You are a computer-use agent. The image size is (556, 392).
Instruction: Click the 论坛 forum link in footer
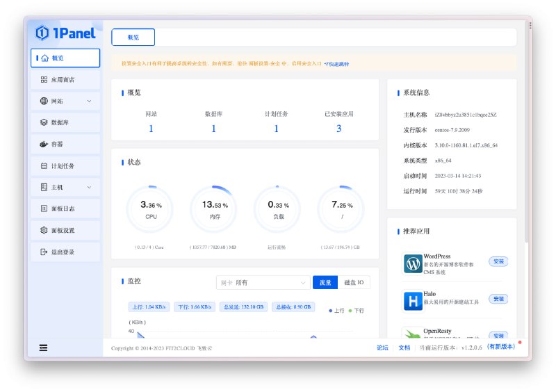tap(382, 348)
